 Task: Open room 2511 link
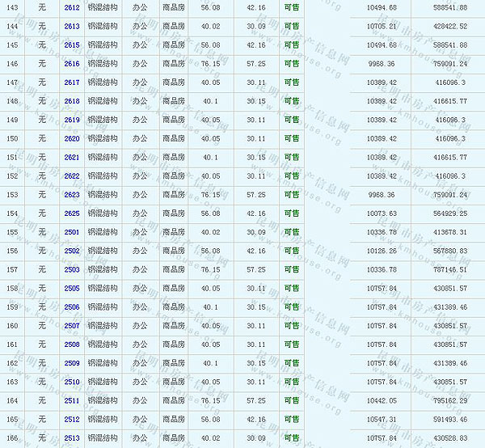pyautogui.click(x=72, y=400)
